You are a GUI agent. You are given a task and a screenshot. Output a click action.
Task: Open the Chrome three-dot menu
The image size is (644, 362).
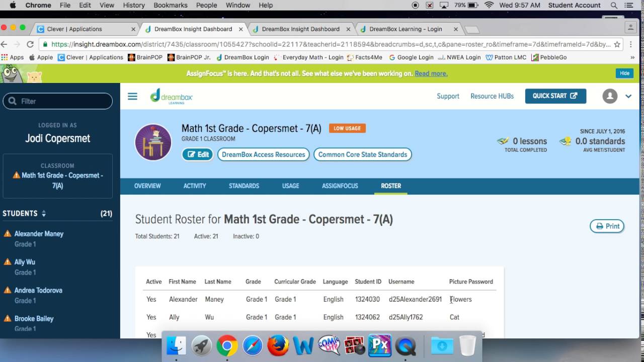point(631,44)
